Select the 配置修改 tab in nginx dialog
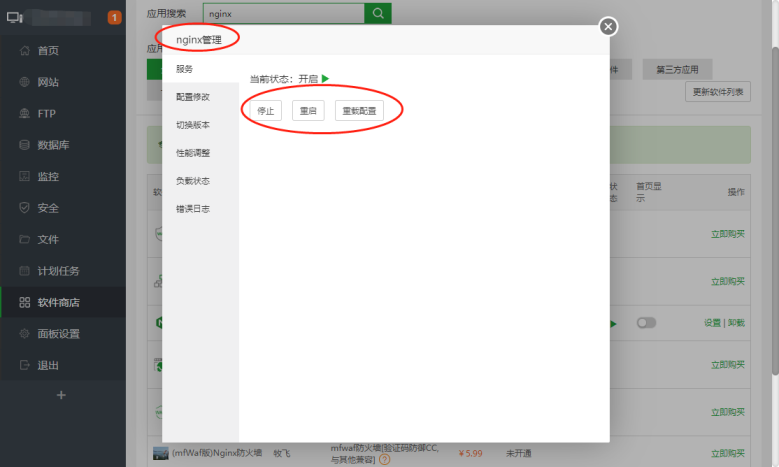Screen dimensions: 779x467 point(200,97)
